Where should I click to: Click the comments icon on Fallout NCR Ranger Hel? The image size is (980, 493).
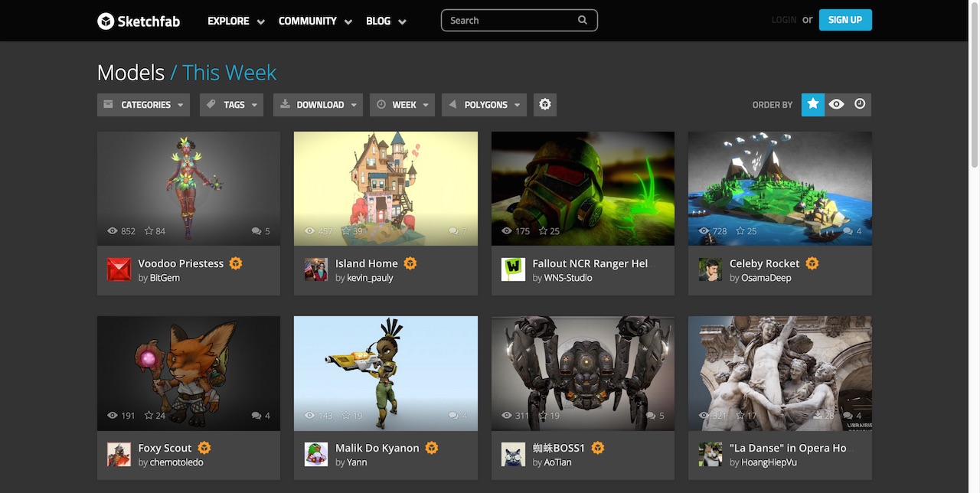click(650, 230)
